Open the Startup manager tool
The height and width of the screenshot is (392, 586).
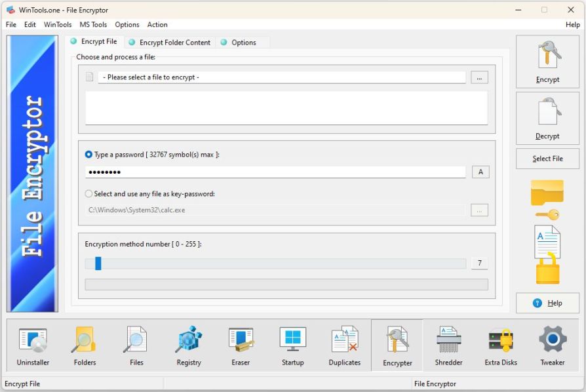point(292,345)
